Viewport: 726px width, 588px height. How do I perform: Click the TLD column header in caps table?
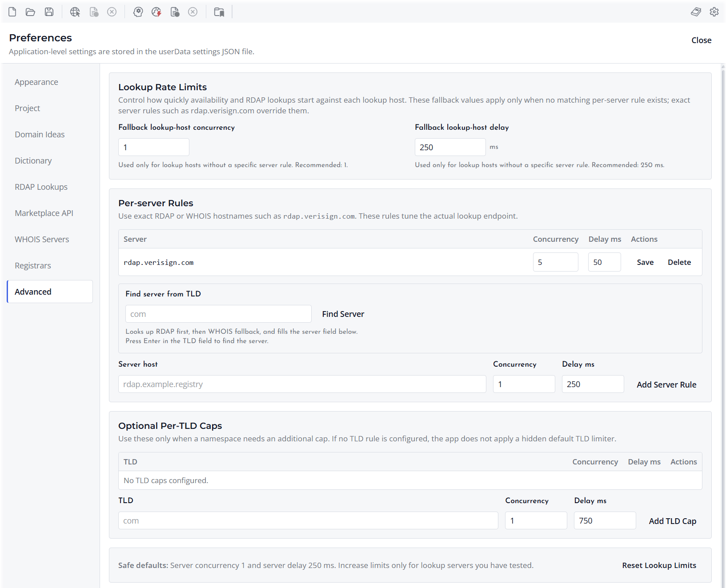(x=130, y=462)
